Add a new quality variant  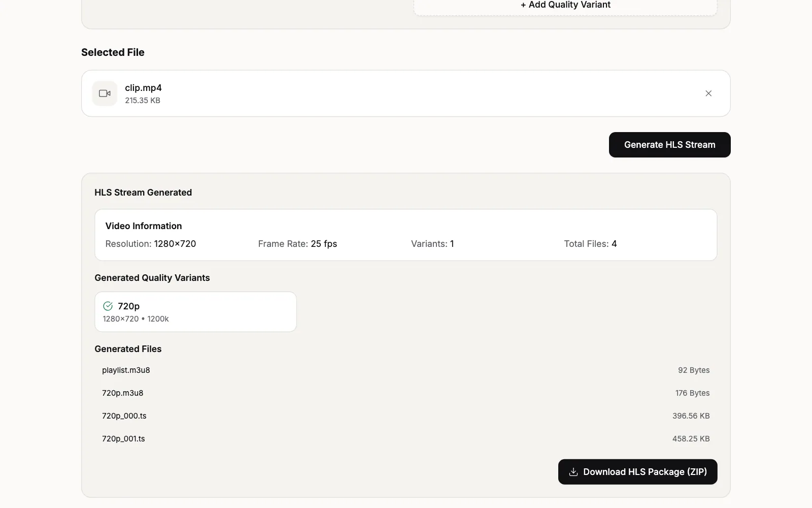(x=565, y=5)
